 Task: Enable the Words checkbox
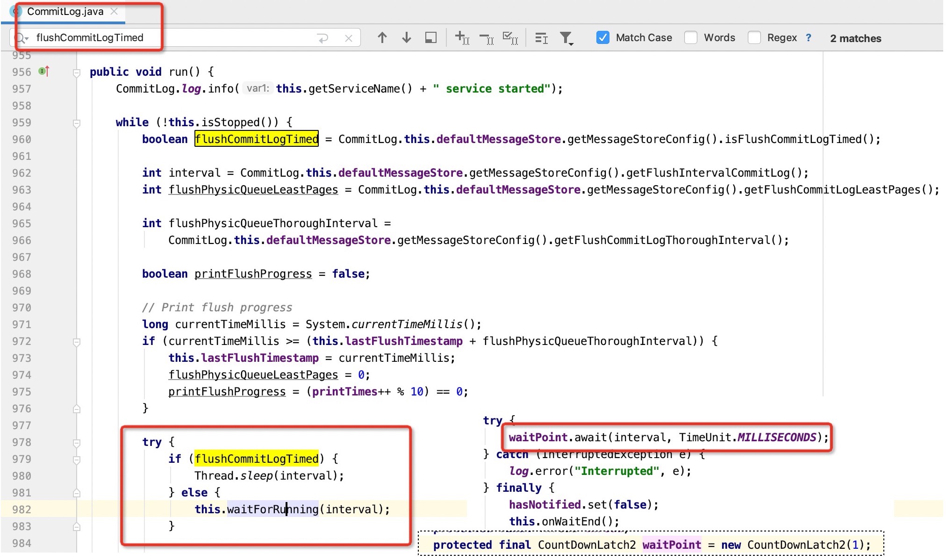point(691,38)
